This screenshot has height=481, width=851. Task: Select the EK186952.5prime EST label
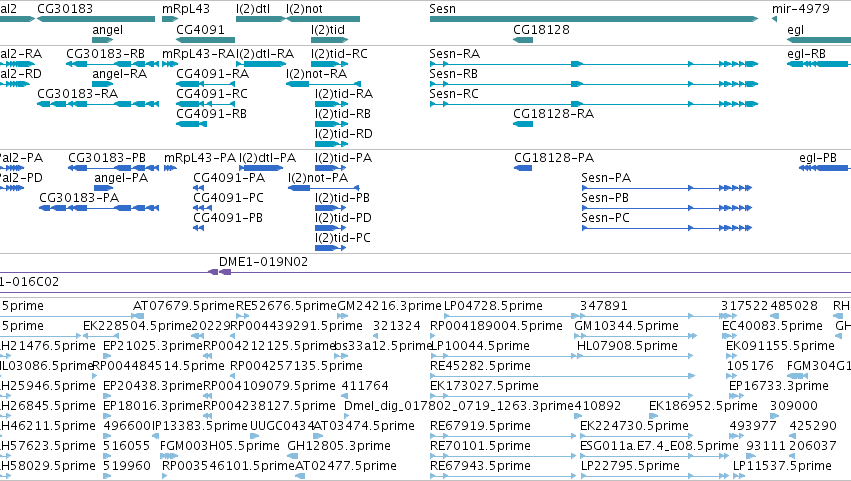(x=703, y=407)
